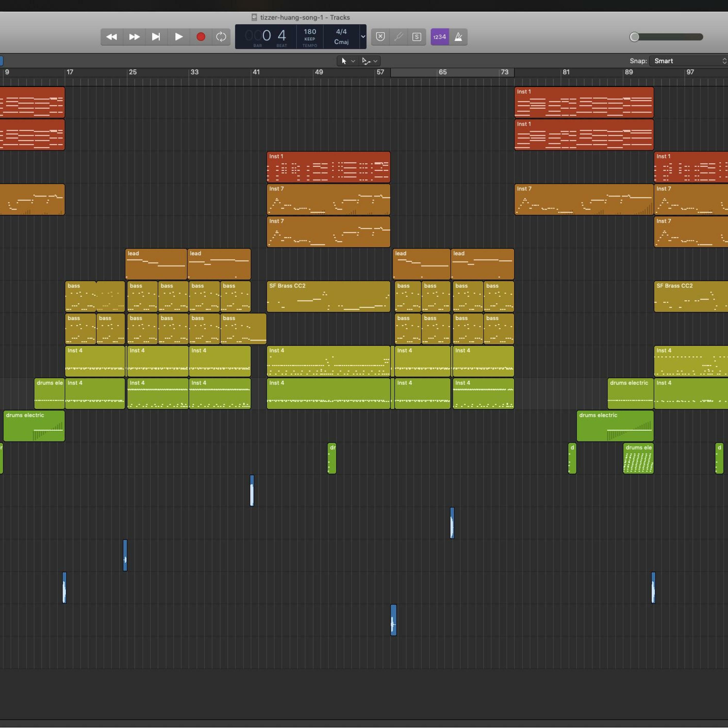Adjust the master volume slider knob
Viewport: 728px width, 728px height.
pyautogui.click(x=635, y=37)
